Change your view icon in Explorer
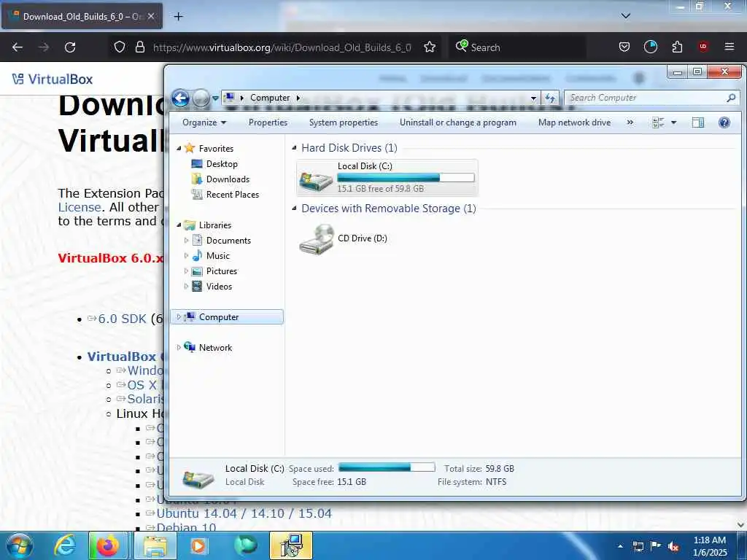The image size is (747, 560). click(658, 122)
